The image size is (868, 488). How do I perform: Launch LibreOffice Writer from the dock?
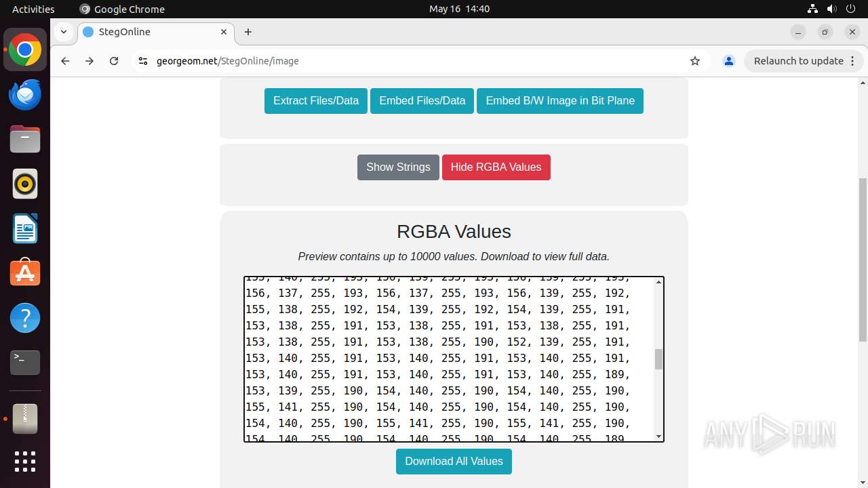click(25, 228)
